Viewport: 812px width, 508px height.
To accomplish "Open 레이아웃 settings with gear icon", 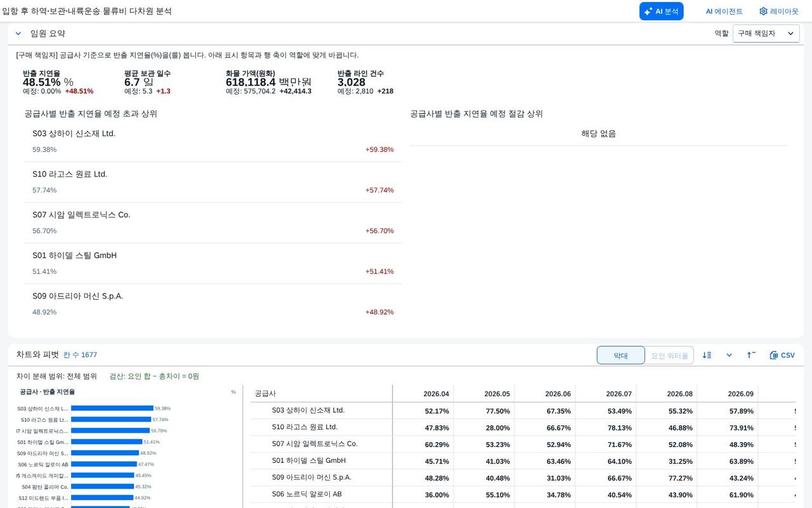I will 779,11.
